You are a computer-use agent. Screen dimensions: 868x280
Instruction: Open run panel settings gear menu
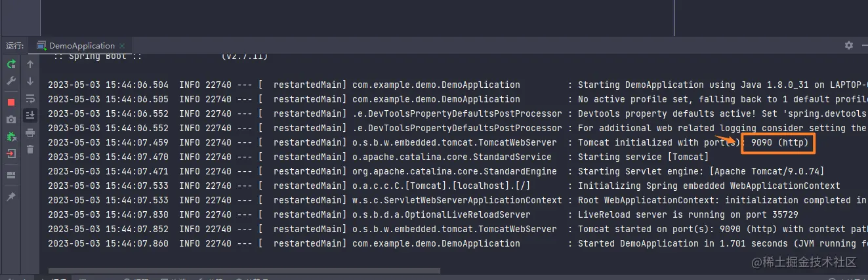click(x=849, y=45)
